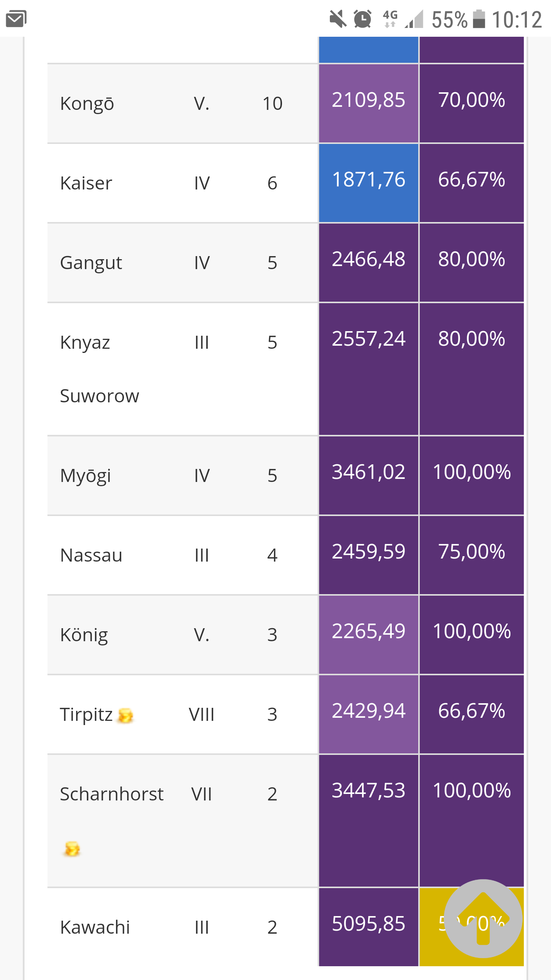Tap the scroll-to-top arrow button

coord(483,919)
